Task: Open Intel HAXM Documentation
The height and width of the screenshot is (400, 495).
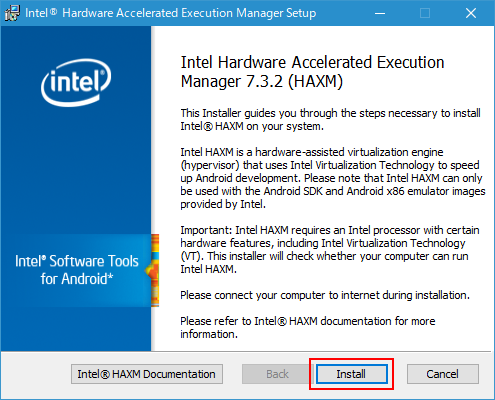Action: point(147,374)
